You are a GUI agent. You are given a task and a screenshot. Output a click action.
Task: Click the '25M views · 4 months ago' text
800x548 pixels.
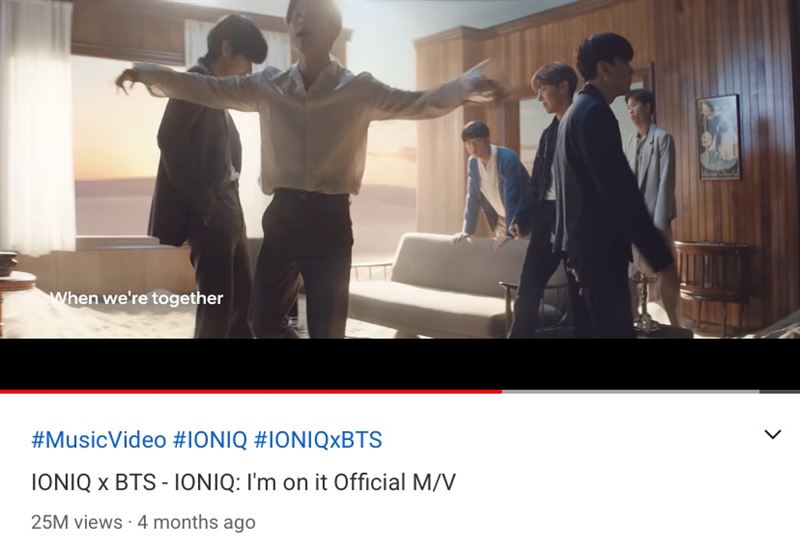click(143, 522)
